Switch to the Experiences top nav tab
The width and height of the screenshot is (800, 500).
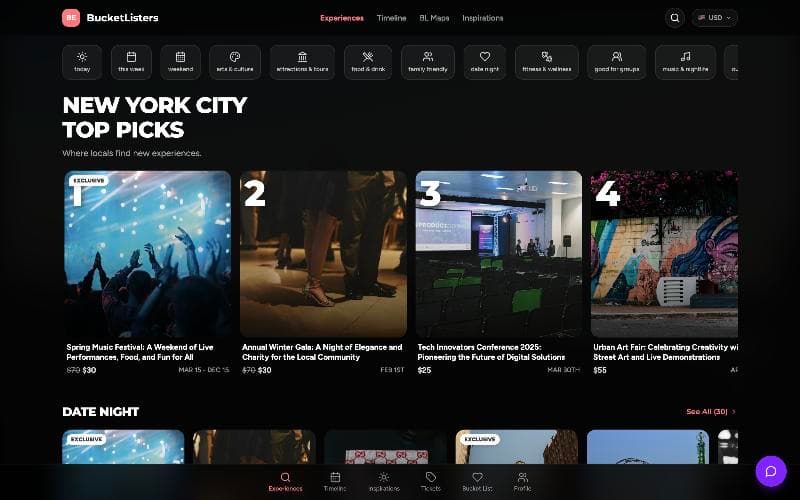pyautogui.click(x=342, y=18)
